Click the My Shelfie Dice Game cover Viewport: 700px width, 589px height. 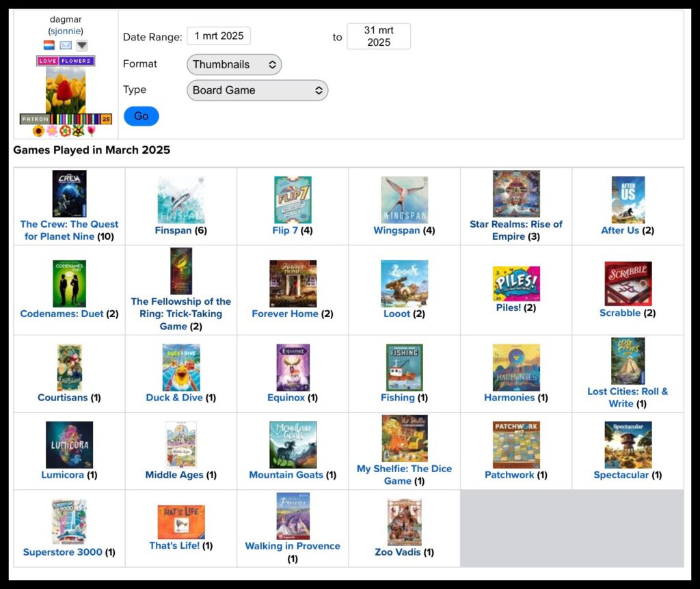pos(404,439)
